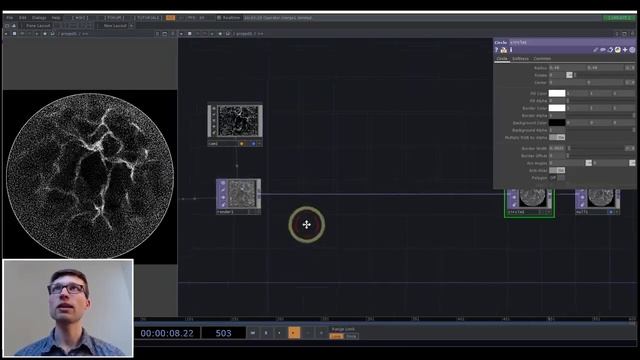Pause the timeline playback
Viewport: 640px width, 360px height.
(266, 333)
